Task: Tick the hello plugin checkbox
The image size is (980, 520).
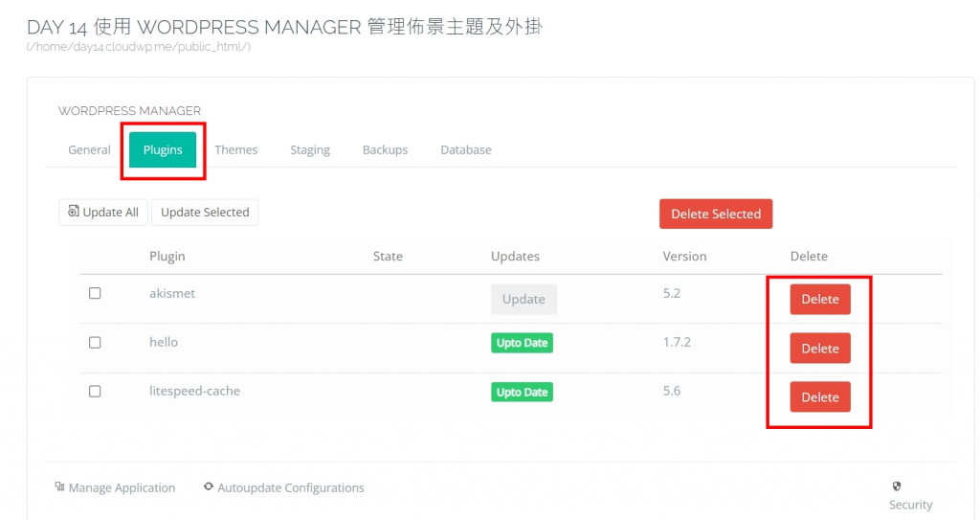Action: point(95,342)
